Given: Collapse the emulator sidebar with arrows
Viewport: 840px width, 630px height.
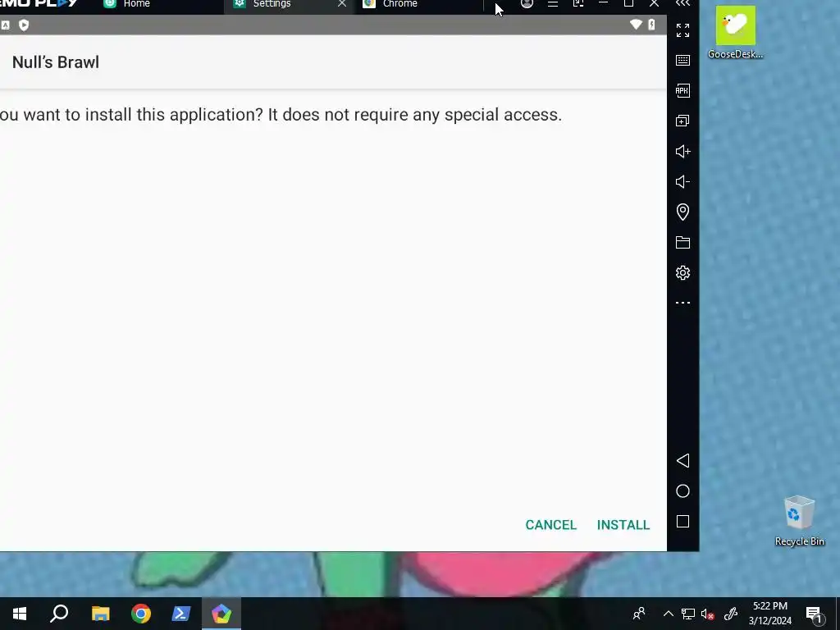Looking at the screenshot, I should [682, 3].
